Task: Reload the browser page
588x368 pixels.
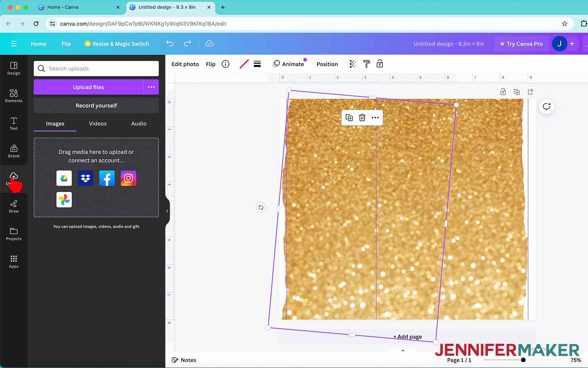Action: coord(36,24)
